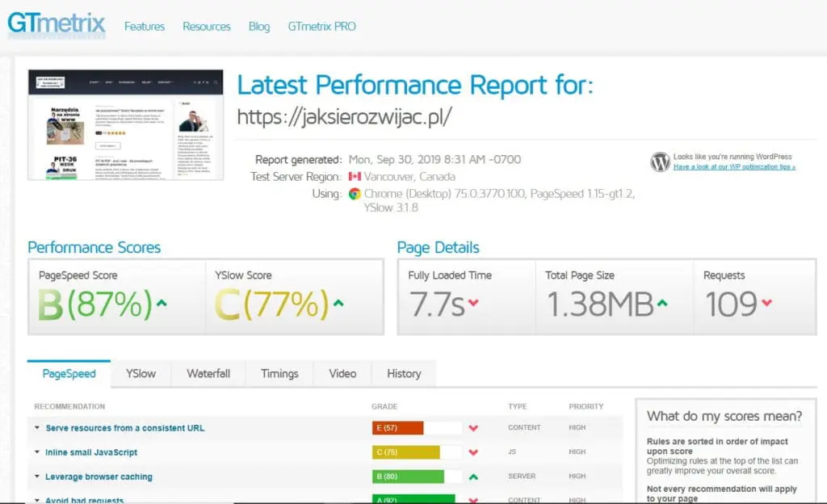Screen dimensions: 827x504
Task: Click the YSlow score C(77%)
Action: coord(271,304)
